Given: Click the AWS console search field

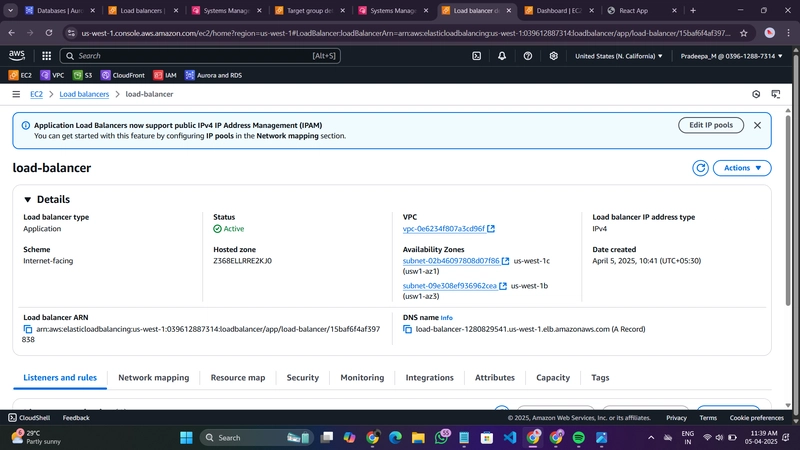Looking at the screenshot, I should click(x=200, y=56).
